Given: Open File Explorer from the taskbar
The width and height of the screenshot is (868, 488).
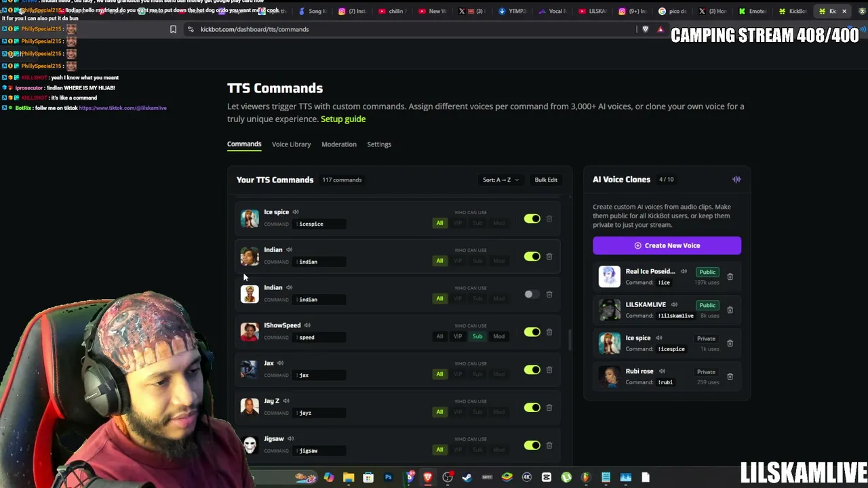Looking at the screenshot, I should (349, 478).
